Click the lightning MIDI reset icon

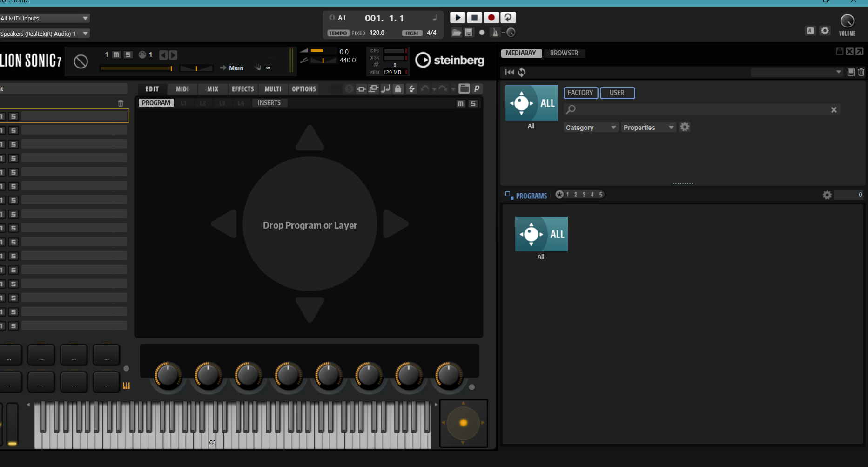point(411,89)
